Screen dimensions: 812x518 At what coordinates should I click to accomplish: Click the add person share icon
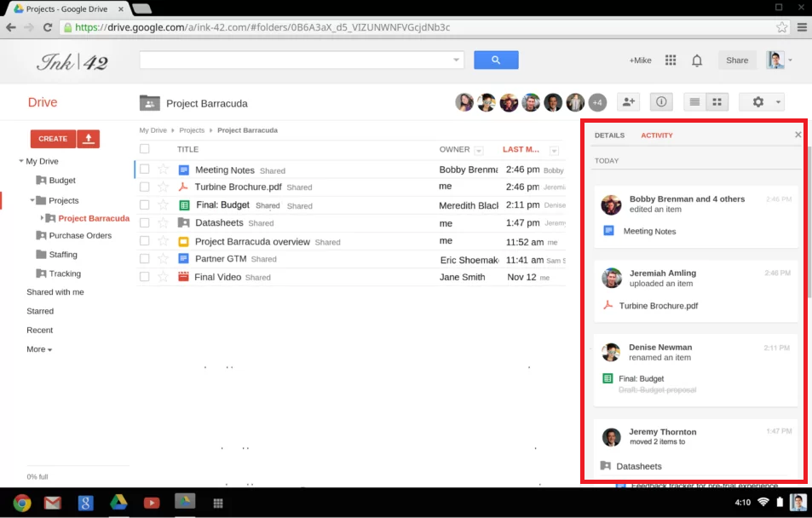pos(629,102)
